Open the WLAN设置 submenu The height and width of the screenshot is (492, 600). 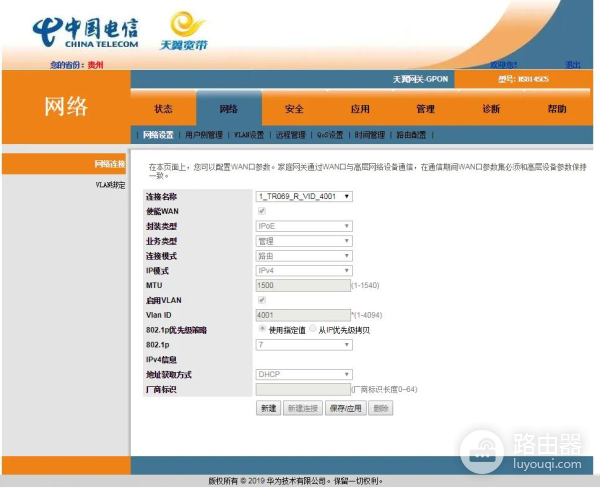[248, 134]
